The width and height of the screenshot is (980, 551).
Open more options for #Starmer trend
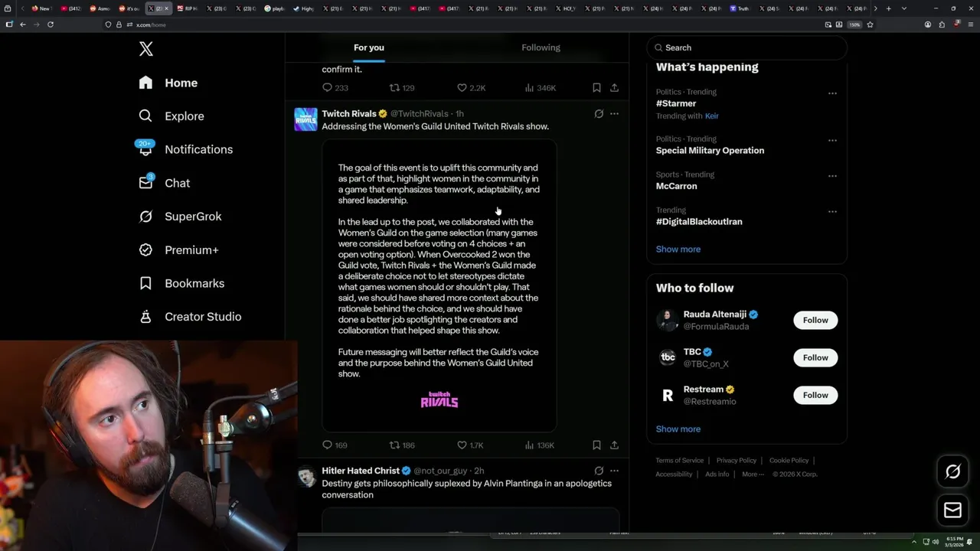coord(832,93)
